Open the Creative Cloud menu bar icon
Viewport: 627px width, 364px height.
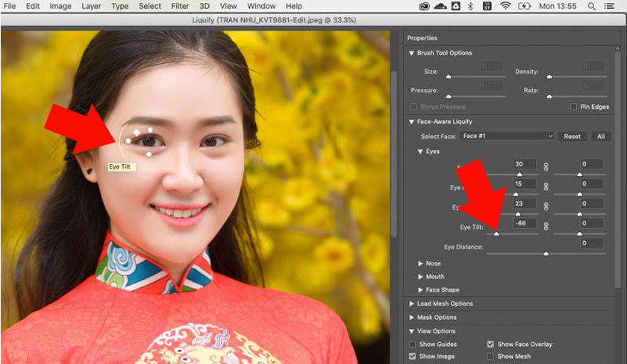click(x=424, y=6)
